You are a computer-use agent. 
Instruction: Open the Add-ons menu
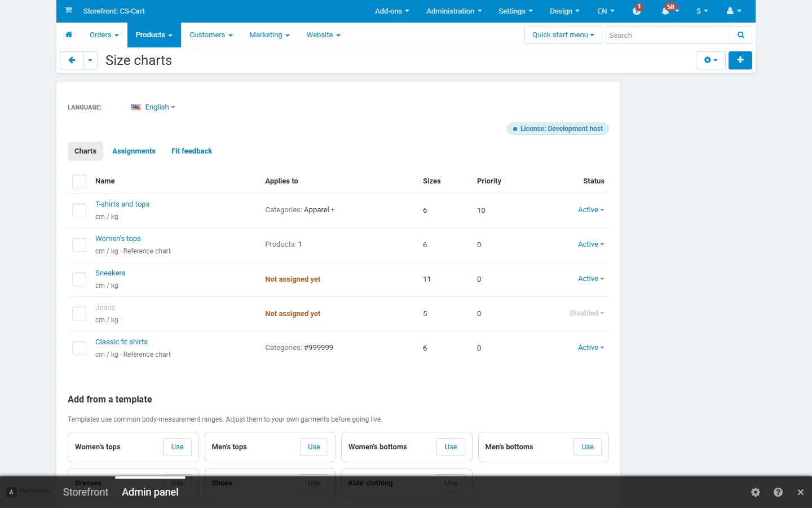coord(392,11)
